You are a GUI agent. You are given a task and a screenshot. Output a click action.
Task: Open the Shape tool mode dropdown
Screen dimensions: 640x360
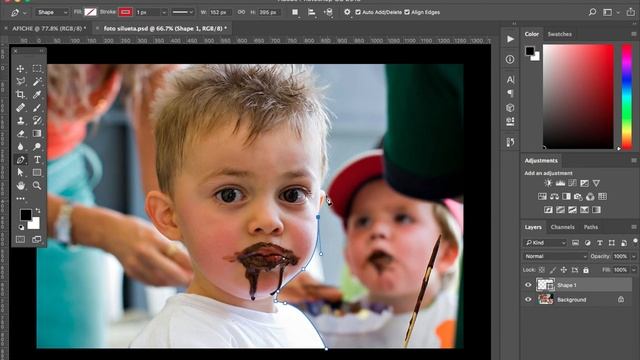point(52,12)
